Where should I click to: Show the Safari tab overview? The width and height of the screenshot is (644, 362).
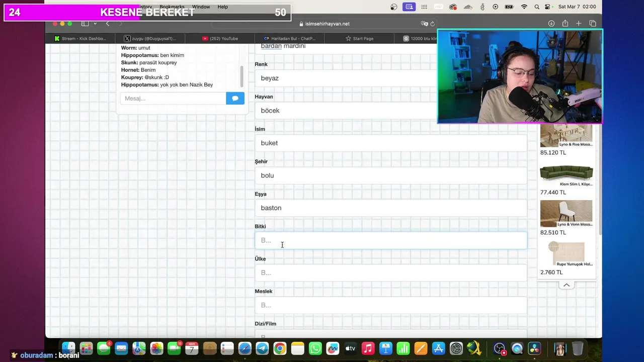[593, 24]
